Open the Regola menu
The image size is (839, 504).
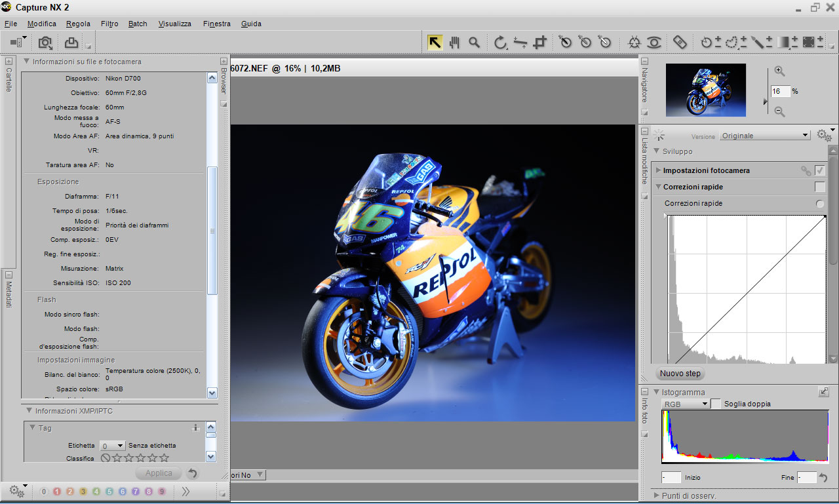78,24
